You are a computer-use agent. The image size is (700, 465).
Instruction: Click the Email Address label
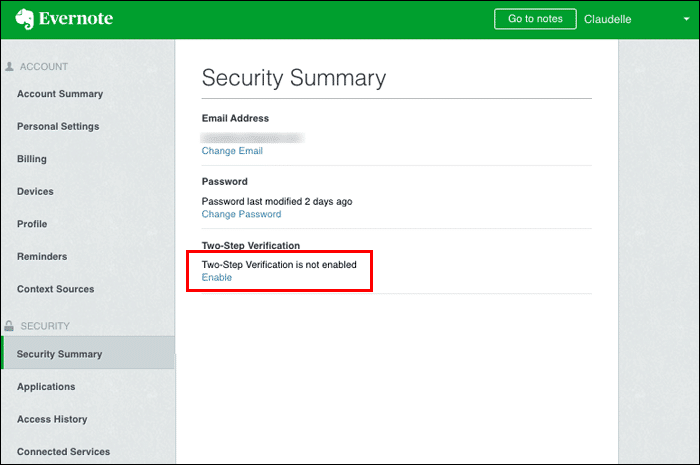[235, 118]
